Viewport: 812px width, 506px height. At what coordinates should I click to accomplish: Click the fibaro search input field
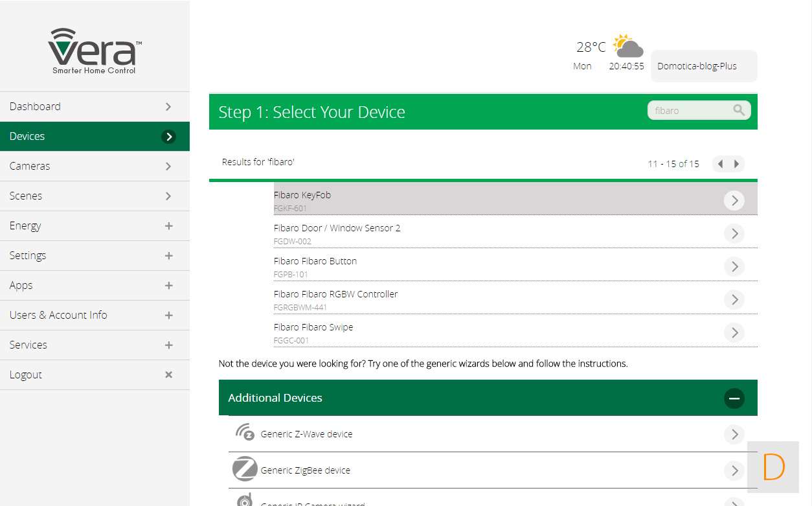point(690,110)
